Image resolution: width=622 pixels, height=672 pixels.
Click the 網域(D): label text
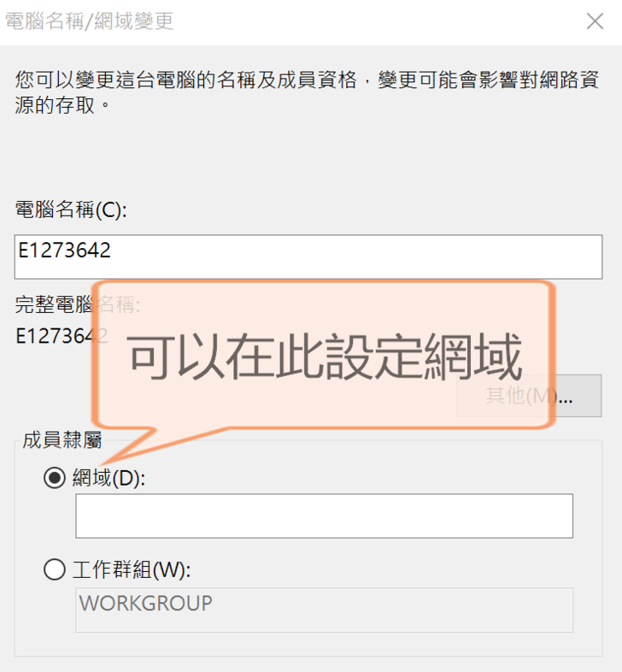click(x=109, y=479)
